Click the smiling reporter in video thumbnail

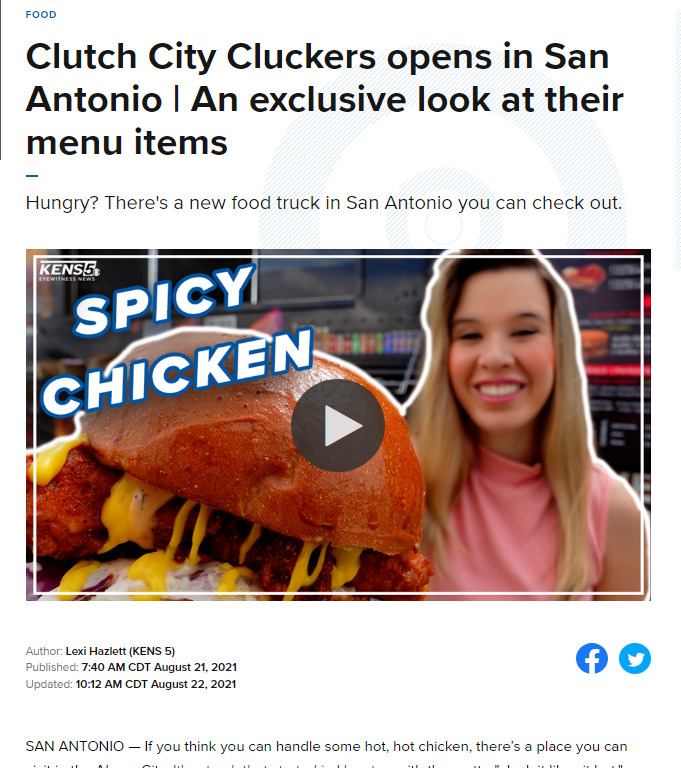pyautogui.click(x=519, y=421)
